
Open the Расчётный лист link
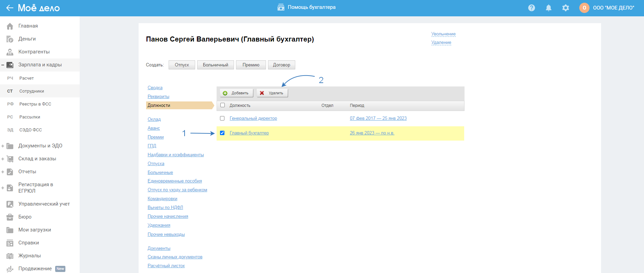coord(166,266)
